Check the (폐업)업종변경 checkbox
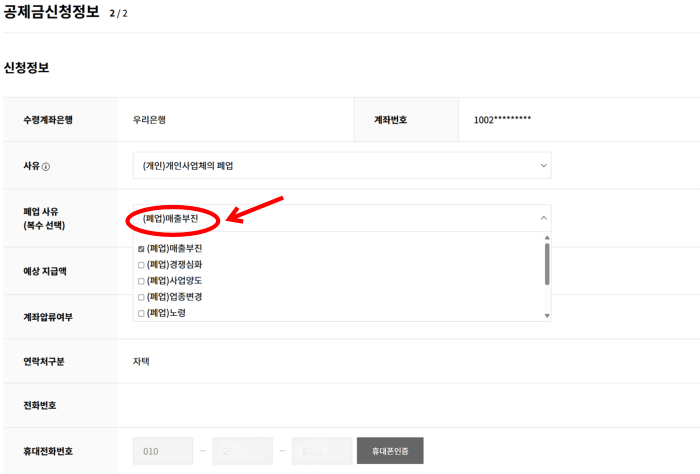700x474 pixels. tap(141, 297)
